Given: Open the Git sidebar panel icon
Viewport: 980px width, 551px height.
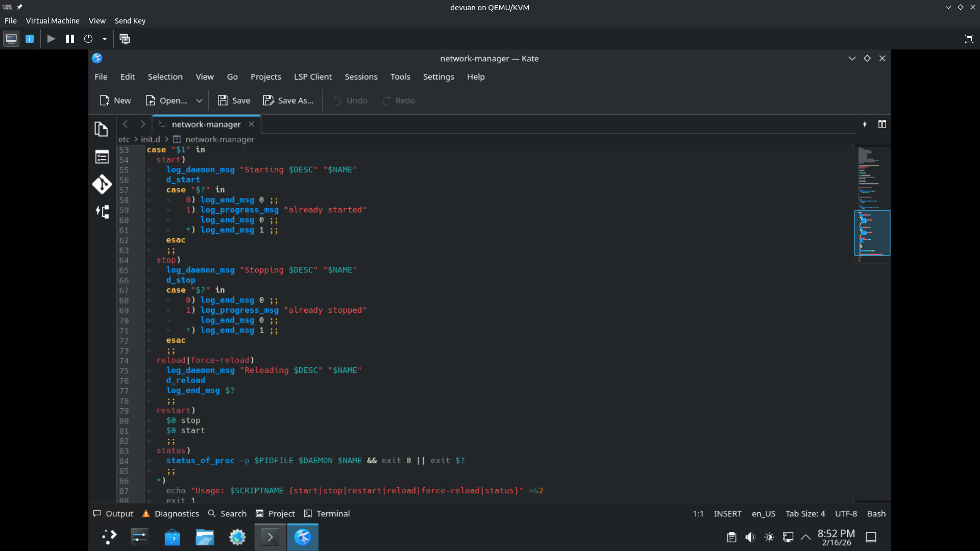Looking at the screenshot, I should [x=102, y=184].
